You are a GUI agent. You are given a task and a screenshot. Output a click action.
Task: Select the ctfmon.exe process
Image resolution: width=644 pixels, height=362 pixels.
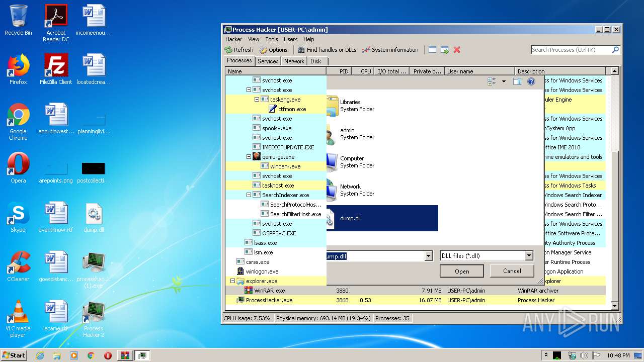coord(292,109)
